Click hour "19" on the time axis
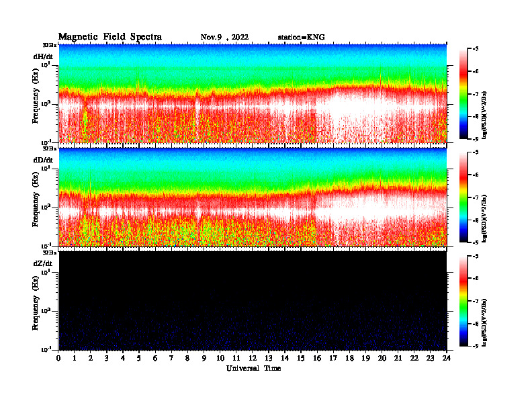 pos(365,359)
